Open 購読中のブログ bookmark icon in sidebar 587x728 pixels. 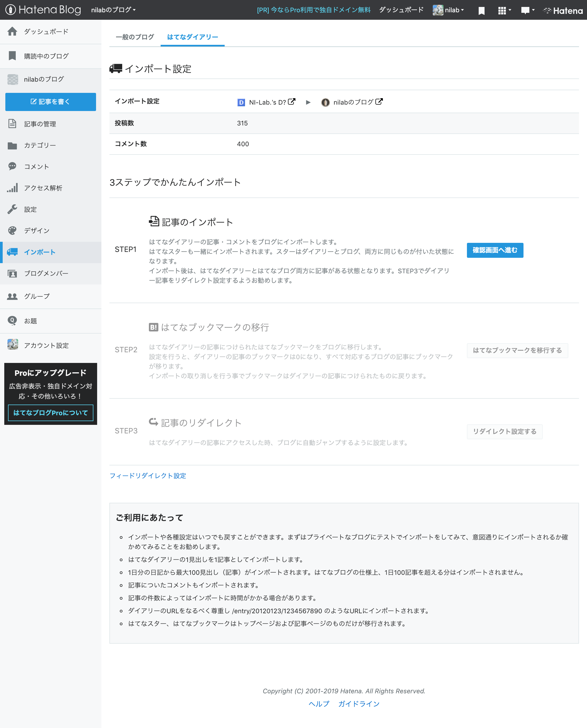tap(13, 56)
